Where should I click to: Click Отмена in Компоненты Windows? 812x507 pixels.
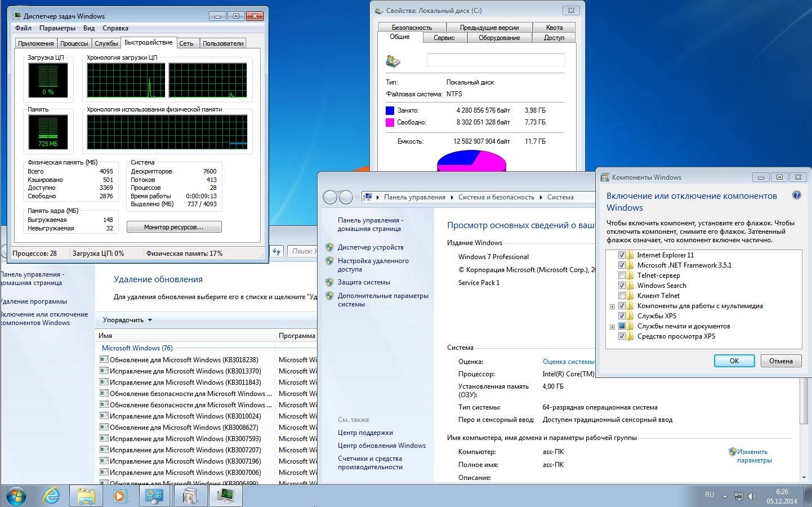pos(780,361)
